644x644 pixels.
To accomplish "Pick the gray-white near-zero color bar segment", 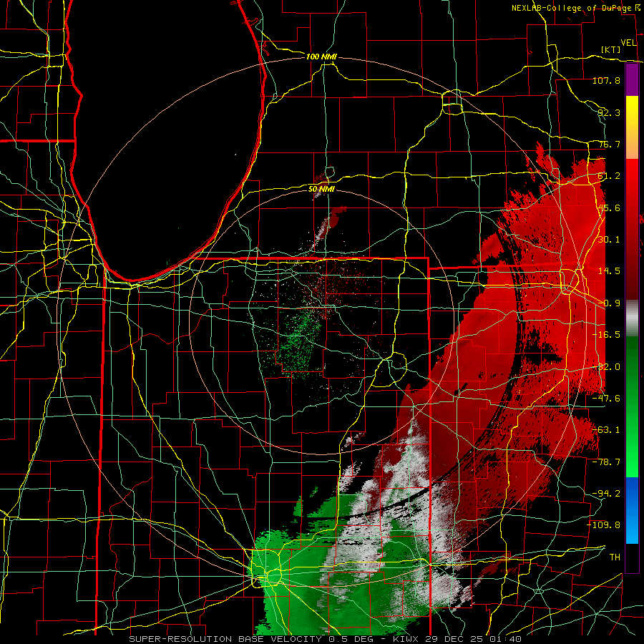I will click(632, 318).
